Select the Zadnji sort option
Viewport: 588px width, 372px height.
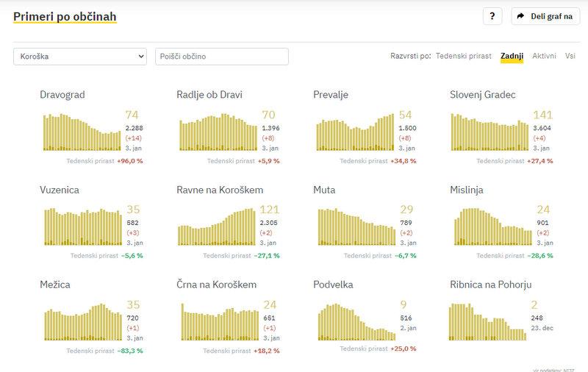coord(512,56)
